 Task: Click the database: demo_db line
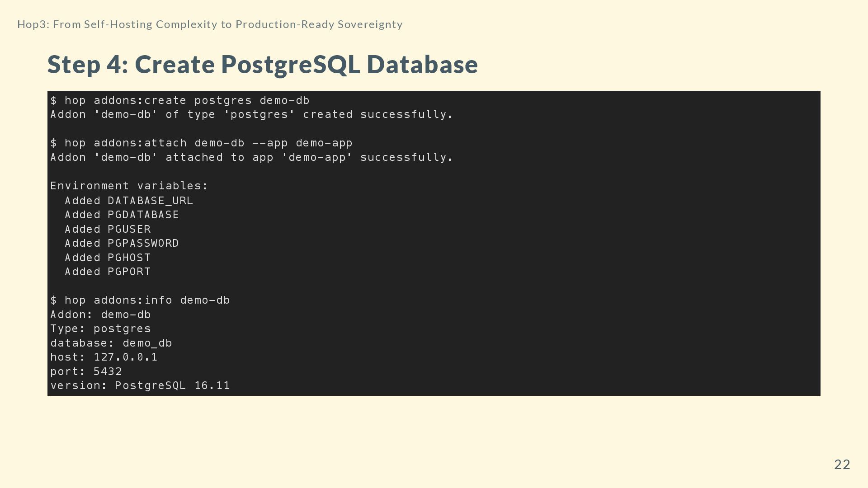point(111,343)
